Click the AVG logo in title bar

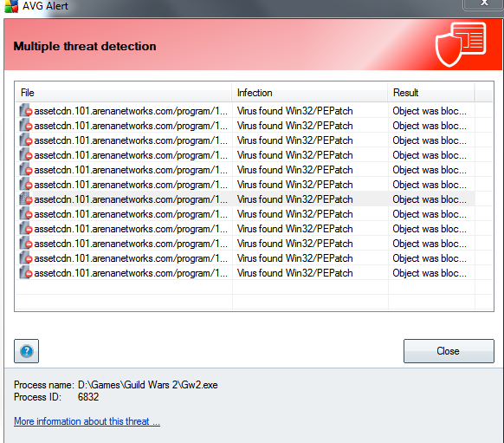[11, 6]
